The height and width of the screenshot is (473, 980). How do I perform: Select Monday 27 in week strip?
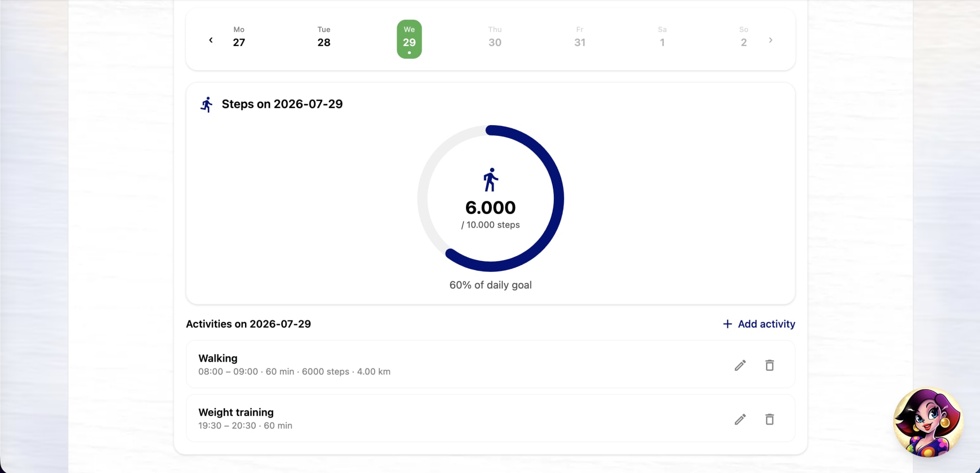click(239, 37)
